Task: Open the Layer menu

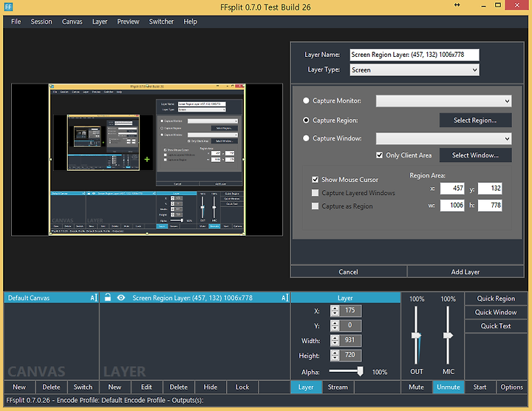Action: tap(100, 21)
